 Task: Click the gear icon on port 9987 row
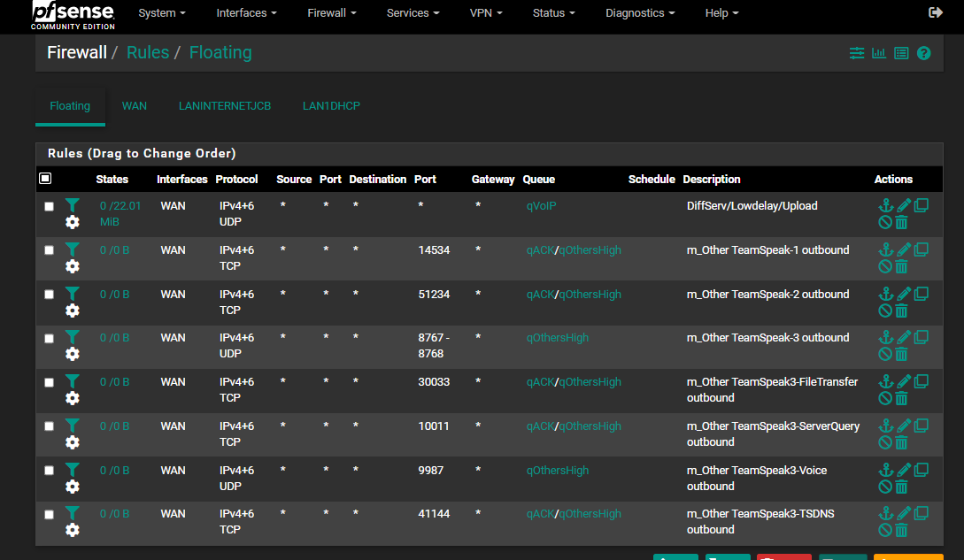coord(73,487)
